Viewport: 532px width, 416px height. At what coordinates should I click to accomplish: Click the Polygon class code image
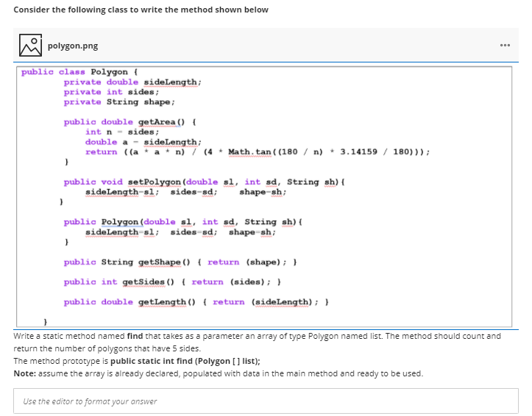[264, 196]
